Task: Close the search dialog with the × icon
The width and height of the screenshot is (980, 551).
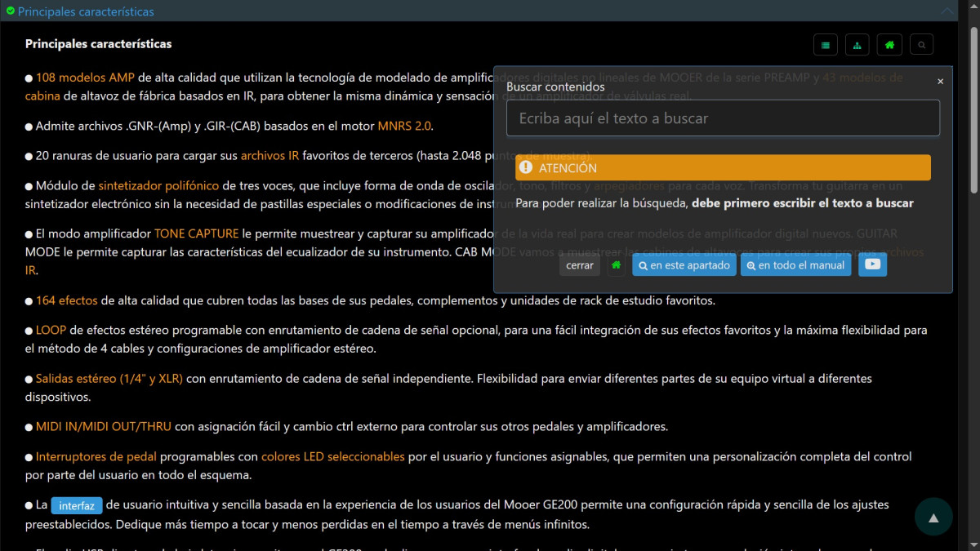Action: pos(940,81)
